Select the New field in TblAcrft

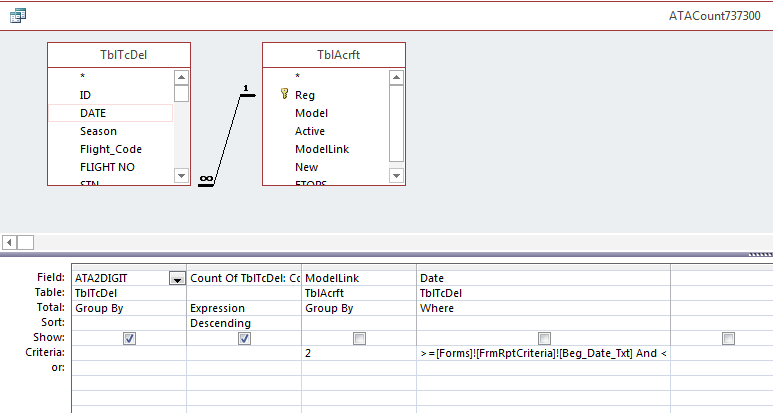tap(325, 167)
